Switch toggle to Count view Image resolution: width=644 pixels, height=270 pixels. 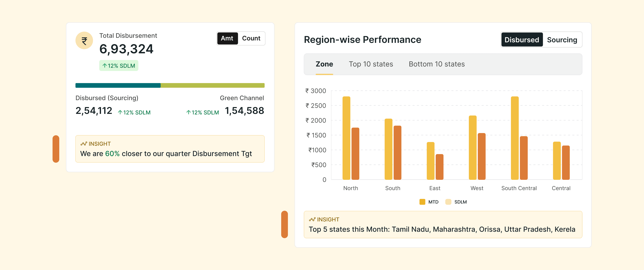click(x=251, y=39)
